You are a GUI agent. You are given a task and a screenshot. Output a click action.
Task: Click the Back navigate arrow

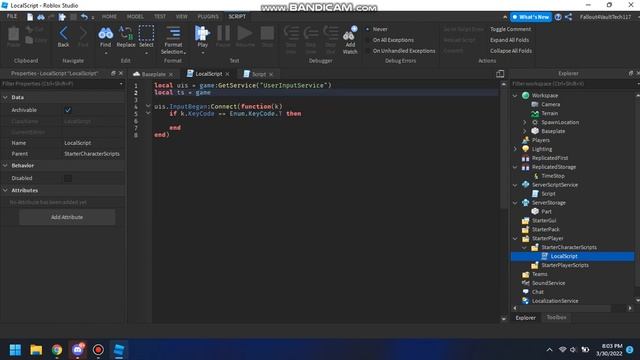click(63, 37)
